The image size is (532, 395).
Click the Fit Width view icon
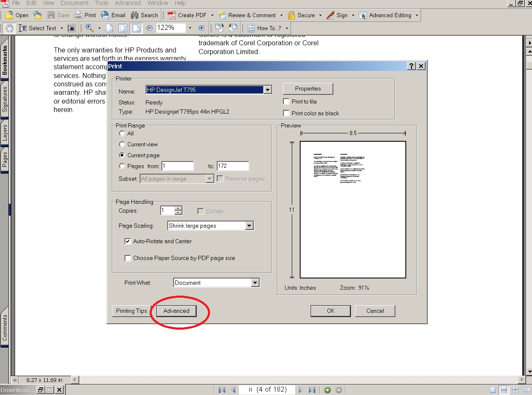point(136,28)
